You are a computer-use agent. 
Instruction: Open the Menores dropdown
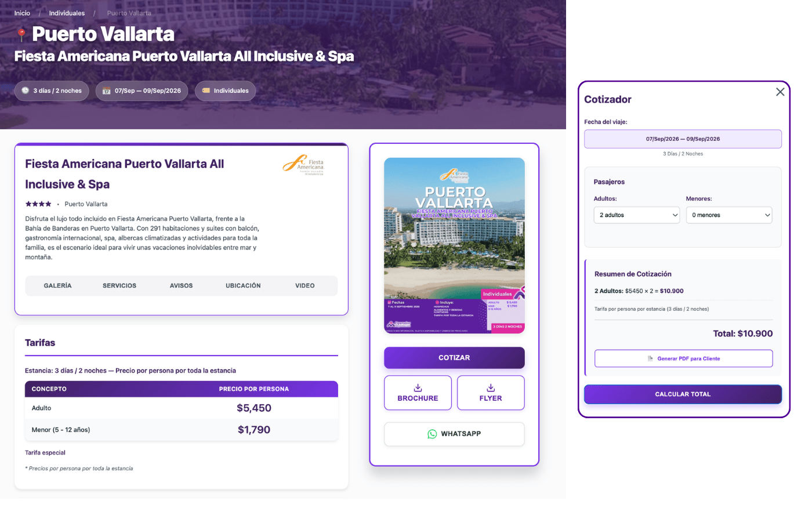tap(729, 215)
